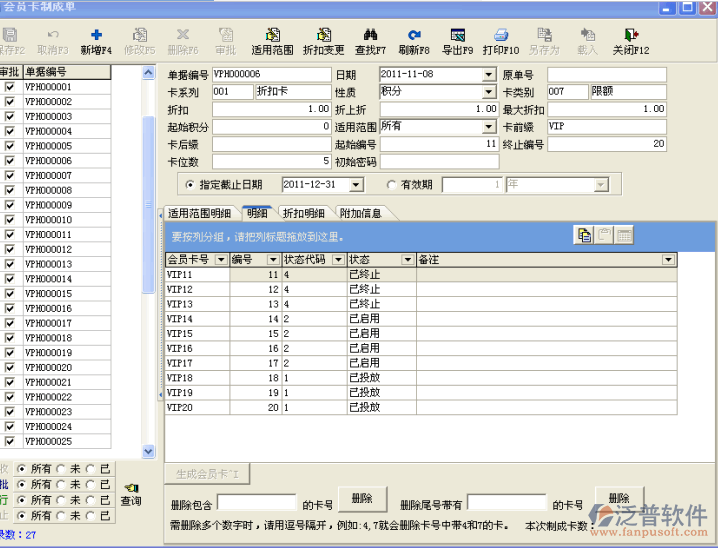Click 删除 button next to 删除包含 field

(362, 497)
